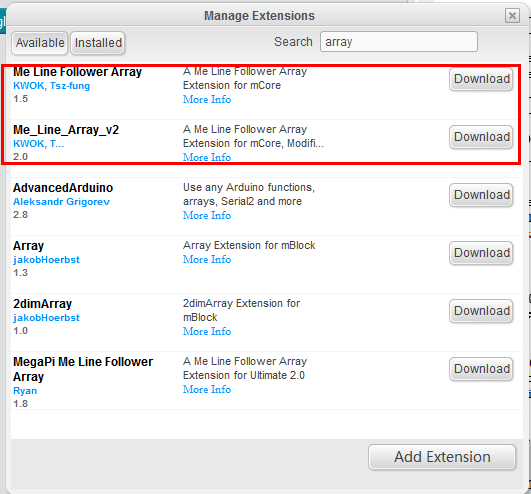Open More Info for AdvancedArduino

(x=207, y=215)
